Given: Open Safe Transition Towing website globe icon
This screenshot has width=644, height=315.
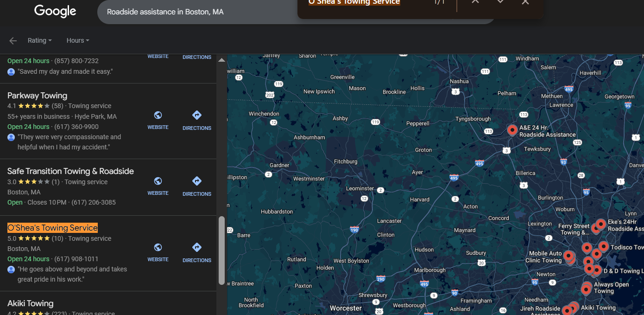Looking at the screenshot, I should [x=158, y=181].
